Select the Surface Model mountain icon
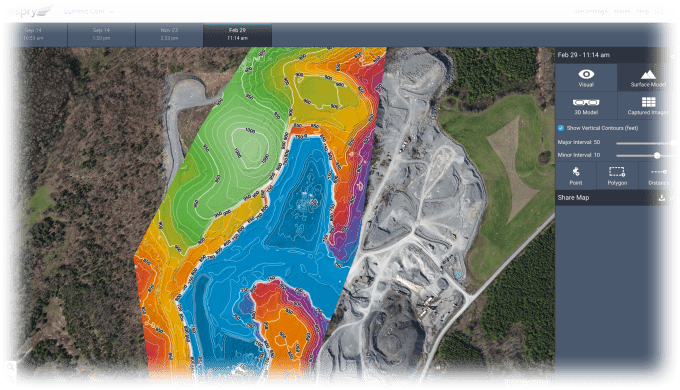This screenshot has width=680, height=390. click(x=648, y=78)
